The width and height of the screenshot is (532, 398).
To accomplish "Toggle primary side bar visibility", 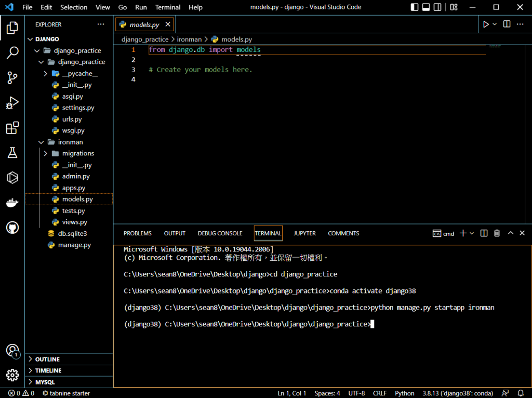I will click(414, 7).
